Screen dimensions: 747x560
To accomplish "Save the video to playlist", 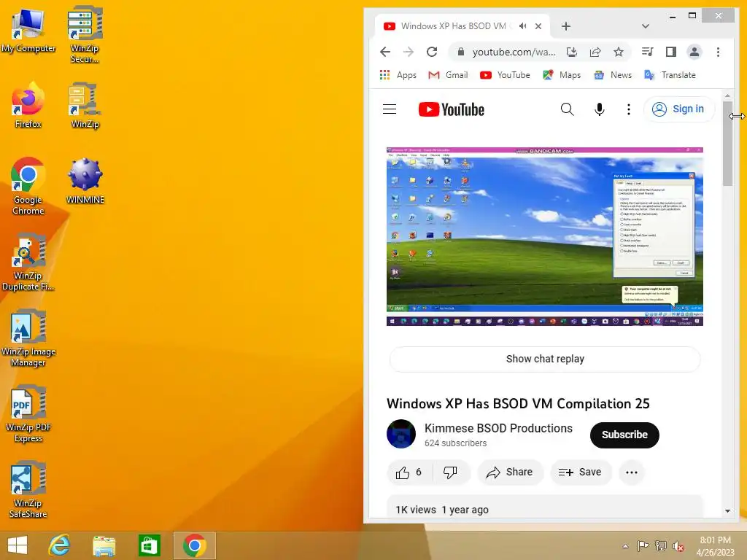I will pos(580,472).
